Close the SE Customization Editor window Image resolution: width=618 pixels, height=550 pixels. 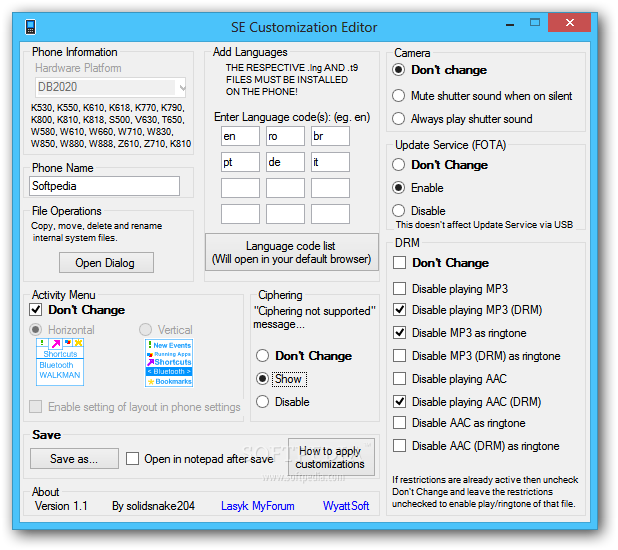click(x=569, y=23)
